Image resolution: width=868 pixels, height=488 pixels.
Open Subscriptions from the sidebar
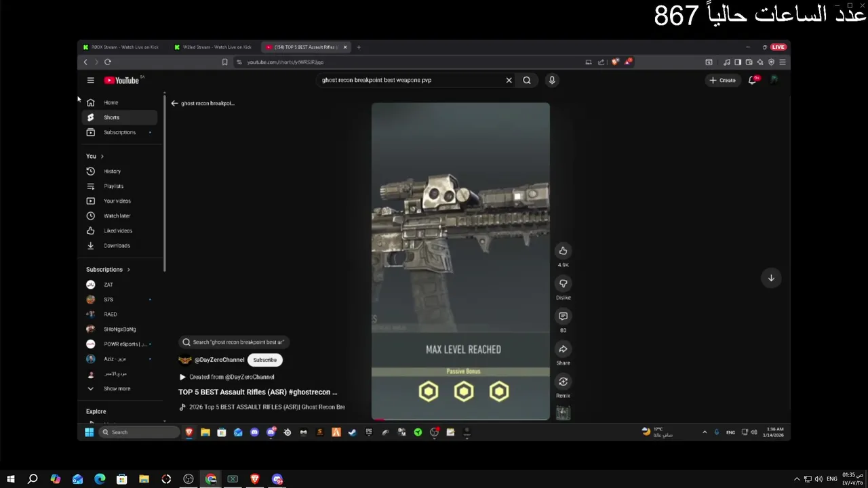[x=119, y=132]
